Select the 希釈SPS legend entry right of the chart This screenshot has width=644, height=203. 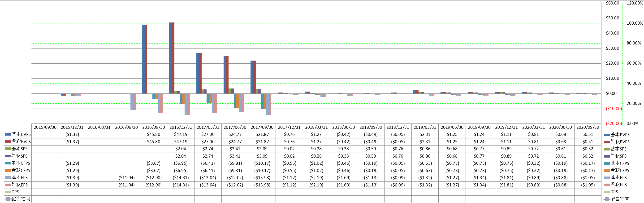tap(615, 156)
